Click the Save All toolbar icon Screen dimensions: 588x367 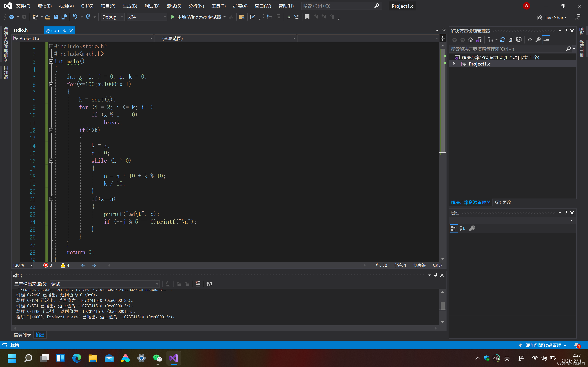(64, 17)
